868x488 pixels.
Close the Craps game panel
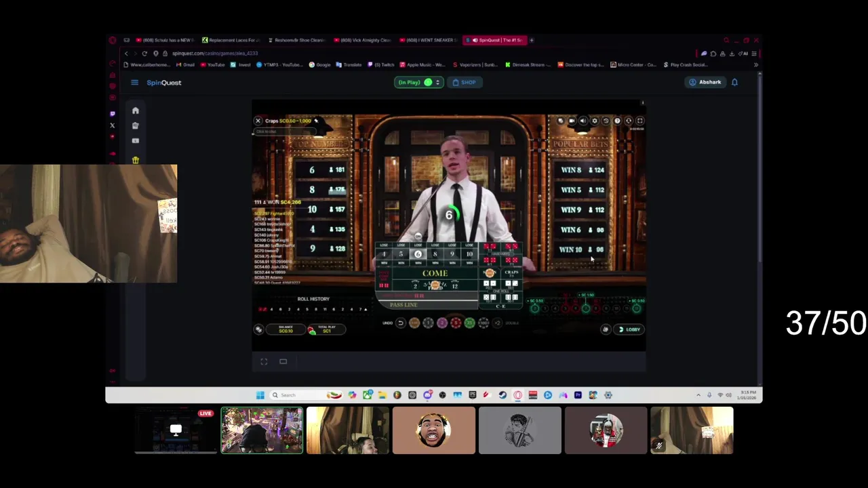tap(258, 121)
